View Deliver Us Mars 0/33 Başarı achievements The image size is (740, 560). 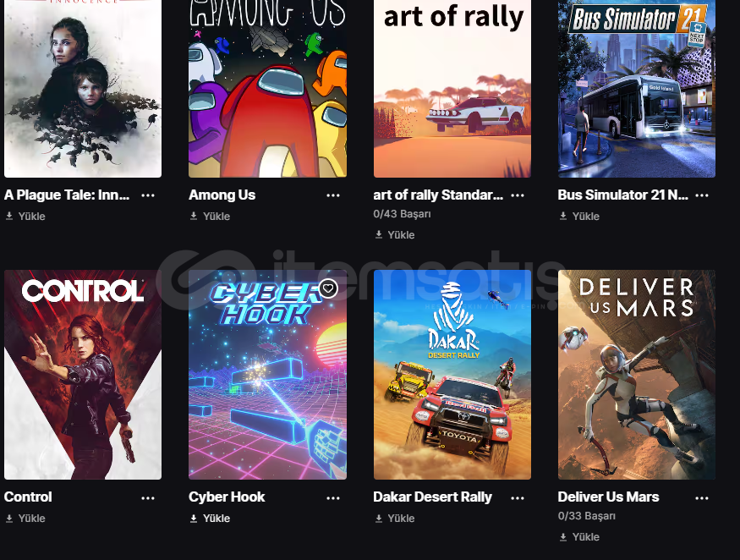587,516
